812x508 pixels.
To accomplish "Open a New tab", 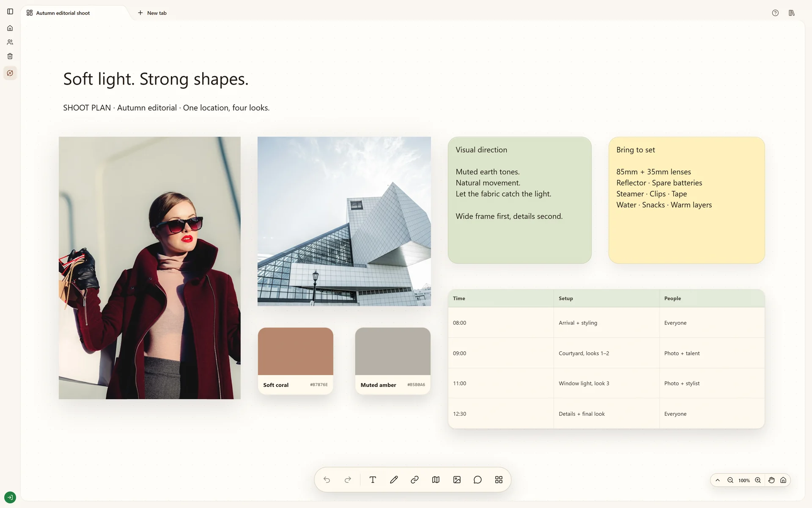I will 152,13.
